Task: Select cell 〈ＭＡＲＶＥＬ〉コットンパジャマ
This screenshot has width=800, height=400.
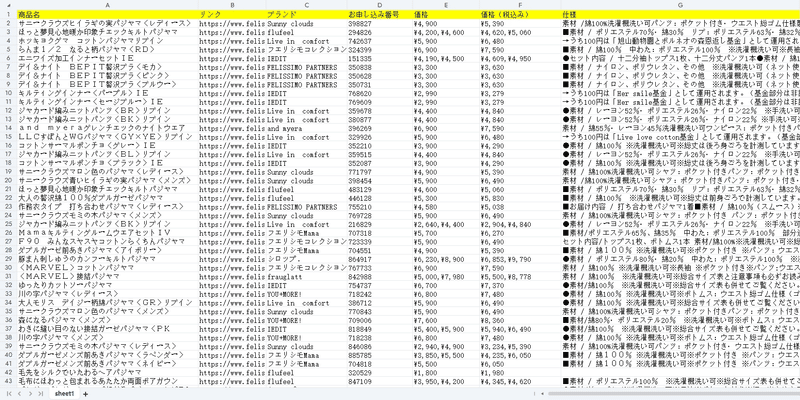Action: point(108,267)
